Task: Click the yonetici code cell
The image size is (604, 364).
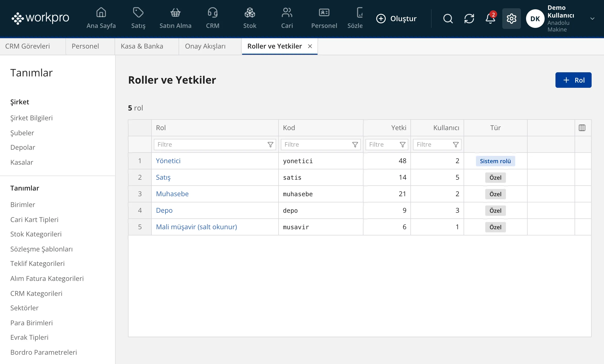Action: tap(321, 161)
